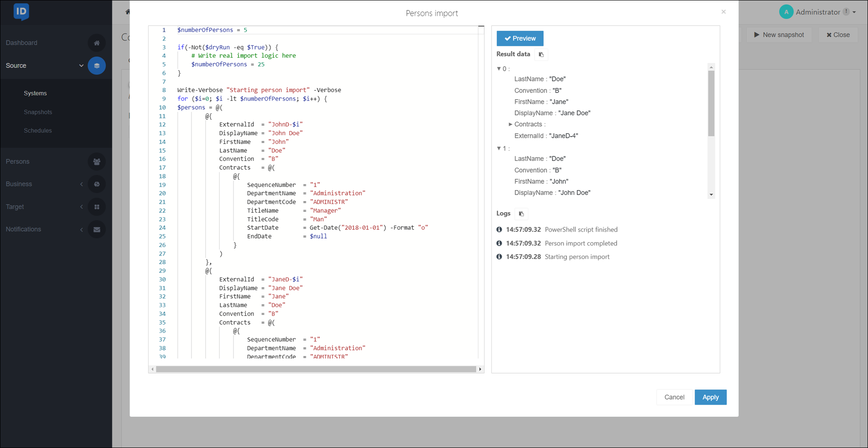The height and width of the screenshot is (448, 868).
Task: Expand the Target menu chevron
Action: pos(81,207)
